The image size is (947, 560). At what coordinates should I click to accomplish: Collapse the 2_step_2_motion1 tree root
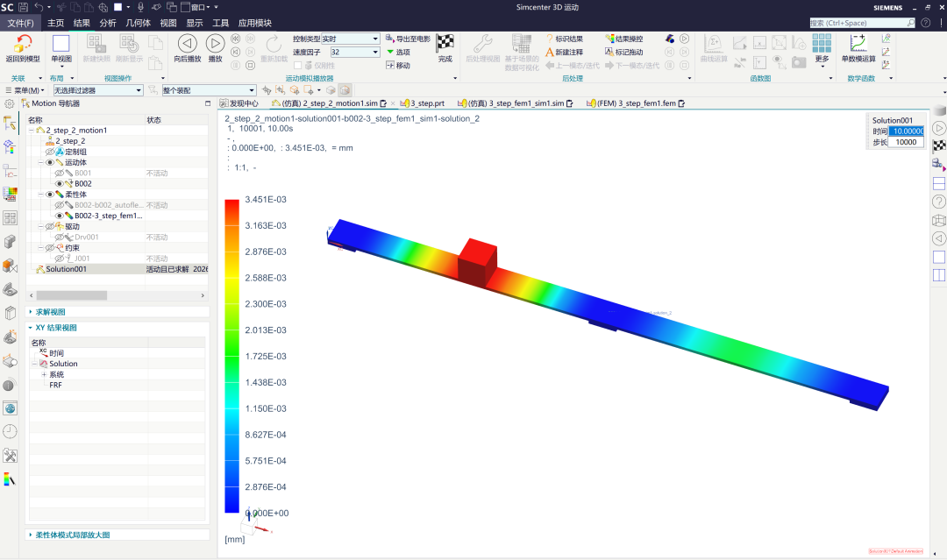[x=32, y=131]
